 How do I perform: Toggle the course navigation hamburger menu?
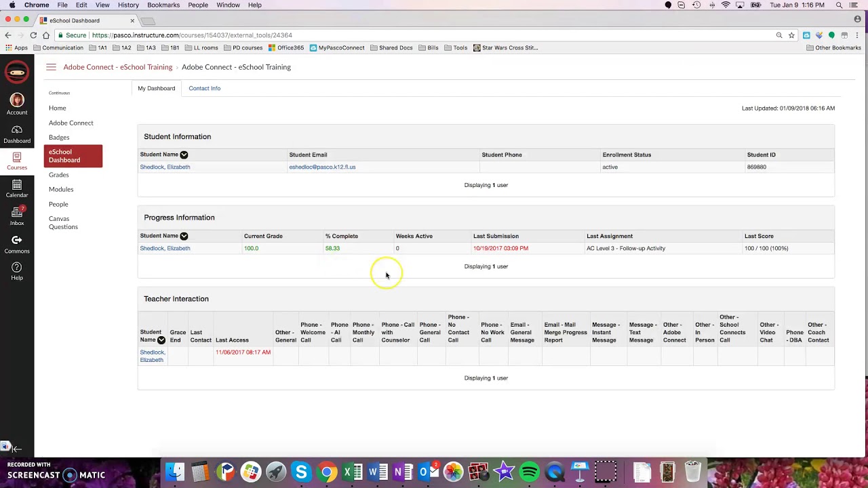[x=51, y=67]
